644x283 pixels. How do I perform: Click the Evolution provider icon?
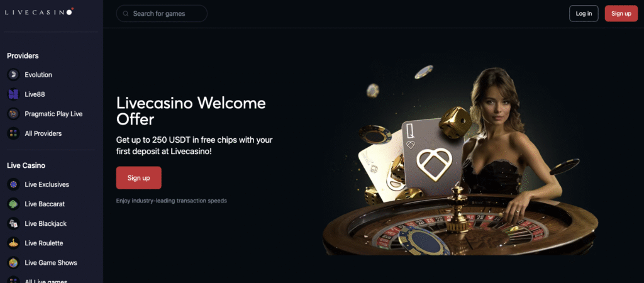(14, 75)
